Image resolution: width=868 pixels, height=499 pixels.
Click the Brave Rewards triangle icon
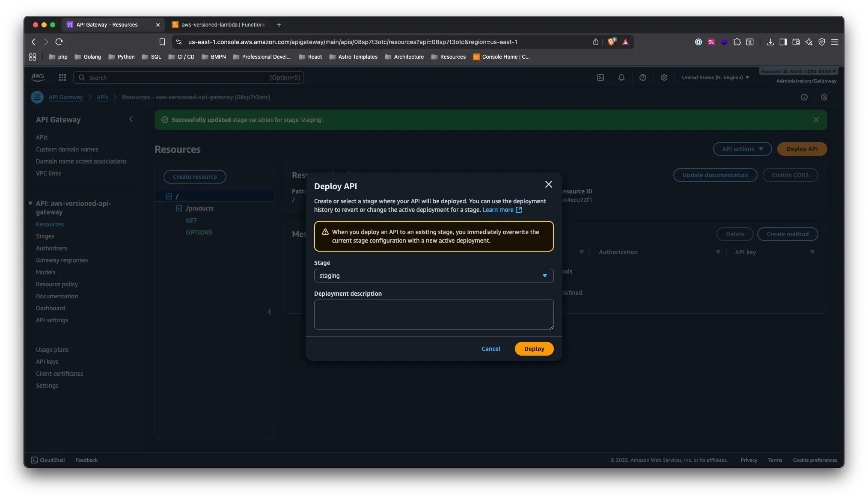pyautogui.click(x=626, y=42)
